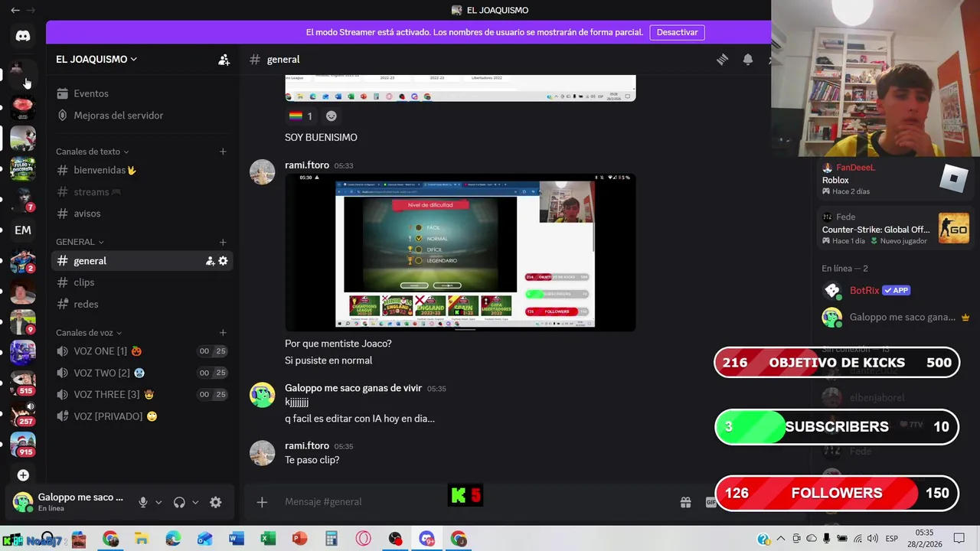Open headphones output options arrow

pyautogui.click(x=195, y=502)
